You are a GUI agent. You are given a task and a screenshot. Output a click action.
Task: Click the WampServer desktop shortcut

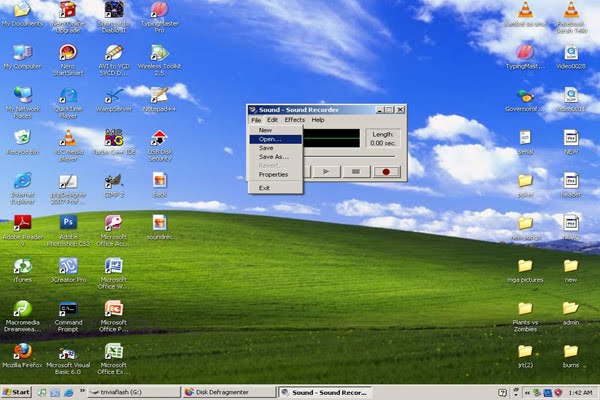(x=114, y=100)
